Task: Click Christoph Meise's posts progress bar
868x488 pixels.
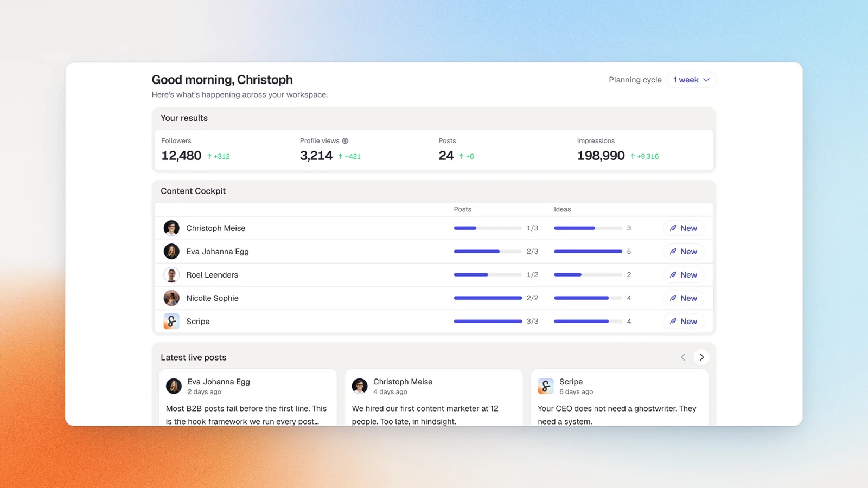Action: (488, 228)
